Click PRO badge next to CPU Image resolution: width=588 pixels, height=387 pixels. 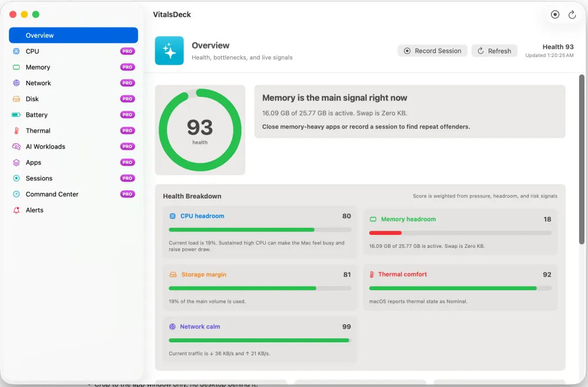click(x=128, y=51)
